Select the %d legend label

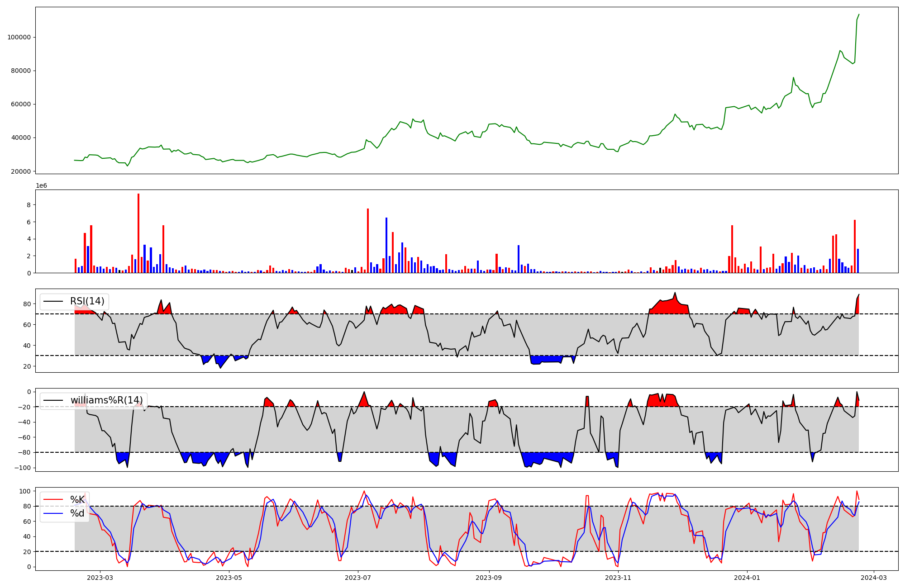tap(77, 513)
